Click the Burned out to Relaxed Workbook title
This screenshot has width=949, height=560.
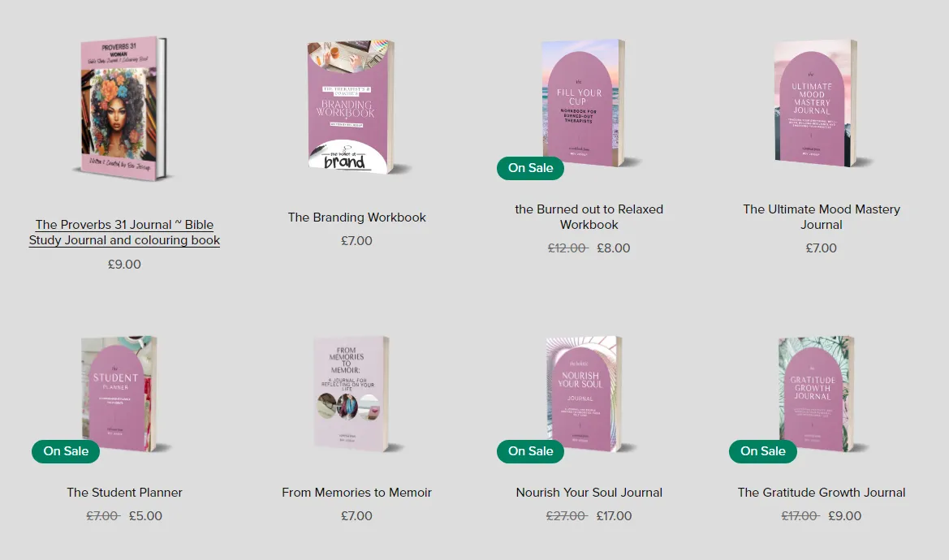click(589, 217)
